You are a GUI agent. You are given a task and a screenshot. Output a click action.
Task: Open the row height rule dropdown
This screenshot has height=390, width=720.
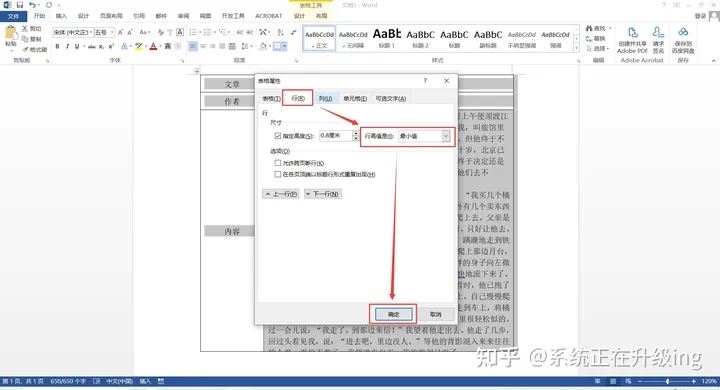coord(445,136)
